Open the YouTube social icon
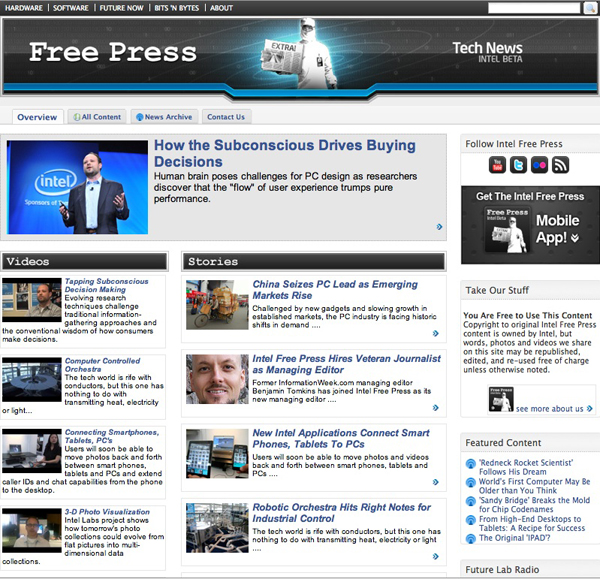The image size is (600, 579). 497,165
